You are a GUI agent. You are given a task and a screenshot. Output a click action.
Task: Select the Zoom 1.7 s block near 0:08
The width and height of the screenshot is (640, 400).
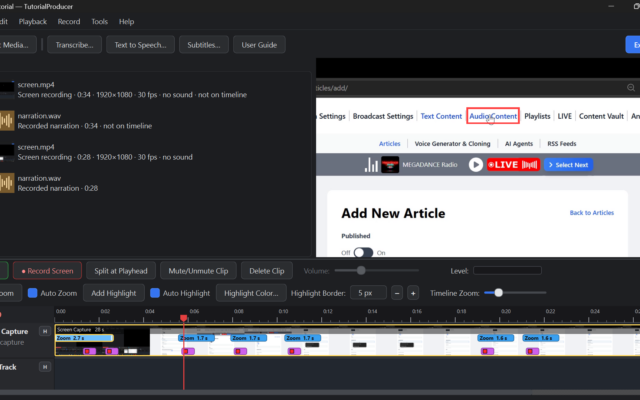click(x=249, y=338)
